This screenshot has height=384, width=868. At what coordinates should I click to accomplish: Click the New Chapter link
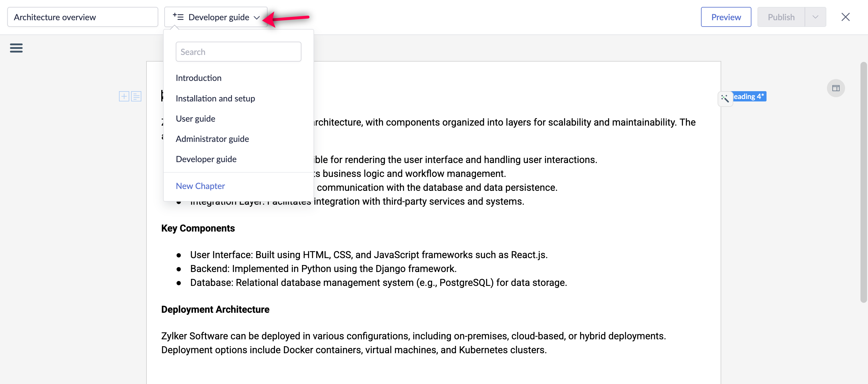[x=200, y=186]
